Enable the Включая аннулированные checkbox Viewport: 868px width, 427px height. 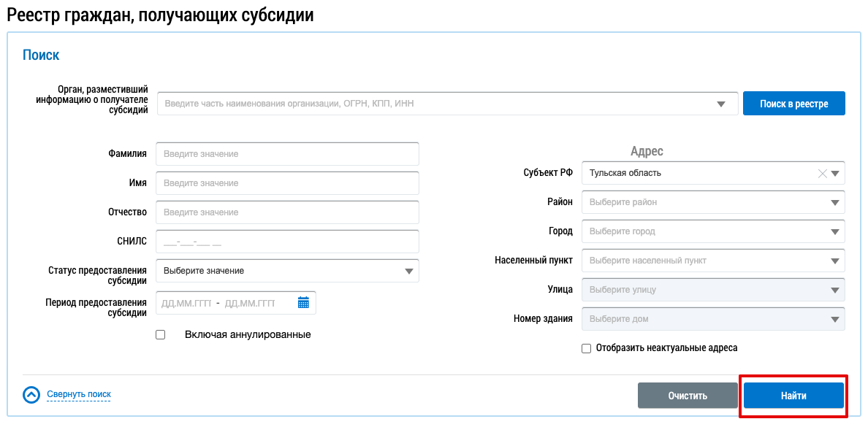point(161,335)
